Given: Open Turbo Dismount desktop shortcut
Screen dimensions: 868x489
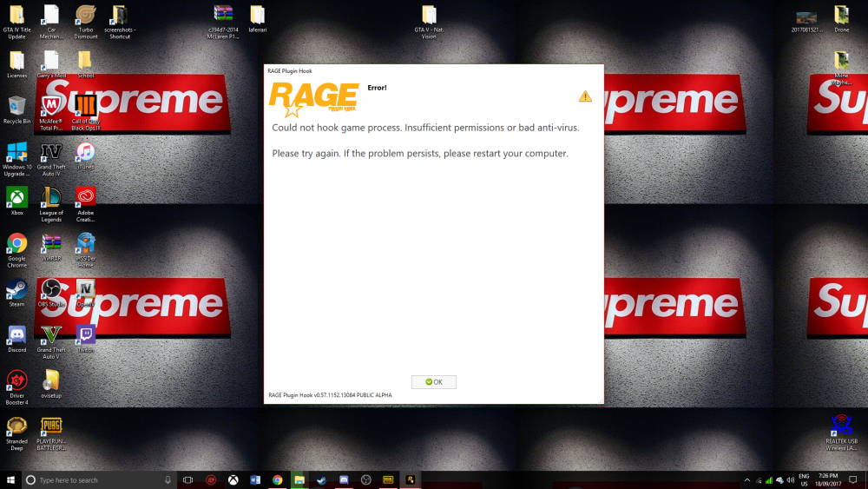Looking at the screenshot, I should tap(85, 23).
